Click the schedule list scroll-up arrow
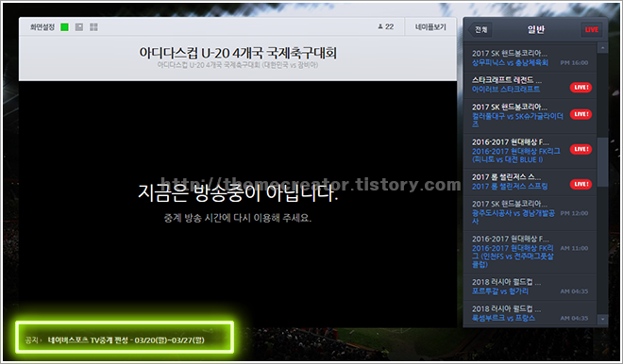This screenshot has height=364, width=623. coord(602,48)
